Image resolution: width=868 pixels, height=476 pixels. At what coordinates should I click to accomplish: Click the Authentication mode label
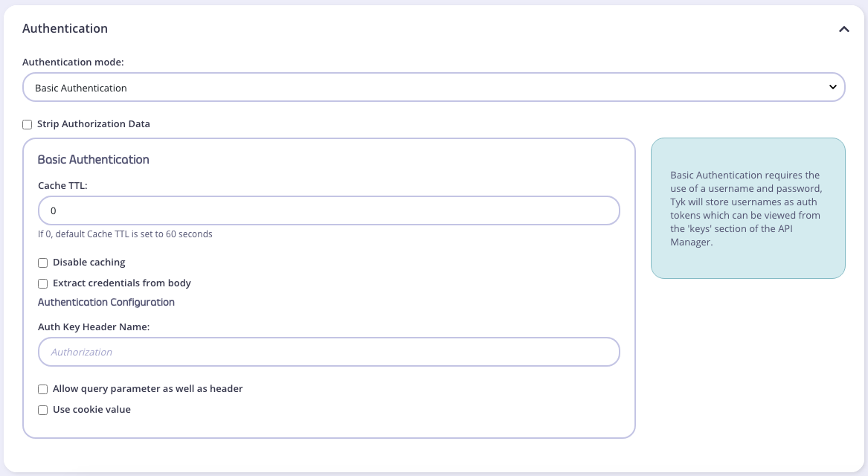point(73,62)
